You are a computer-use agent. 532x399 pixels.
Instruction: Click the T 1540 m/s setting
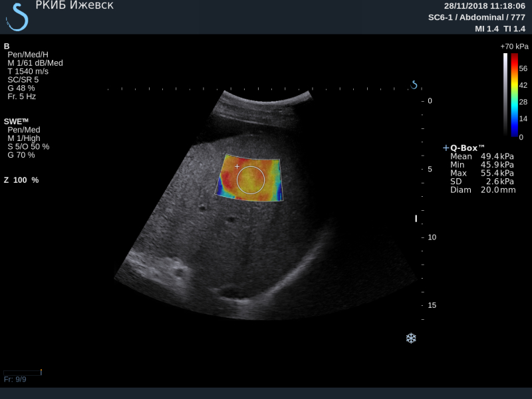click(x=28, y=72)
